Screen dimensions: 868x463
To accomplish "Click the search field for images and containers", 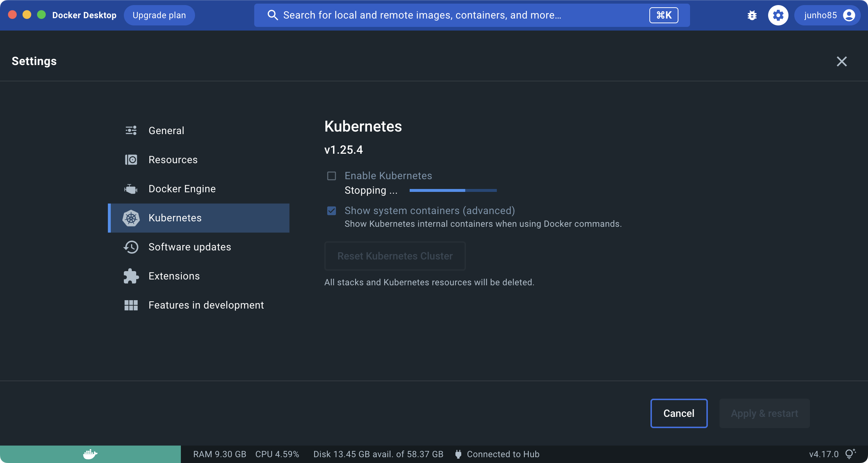I will 454,15.
